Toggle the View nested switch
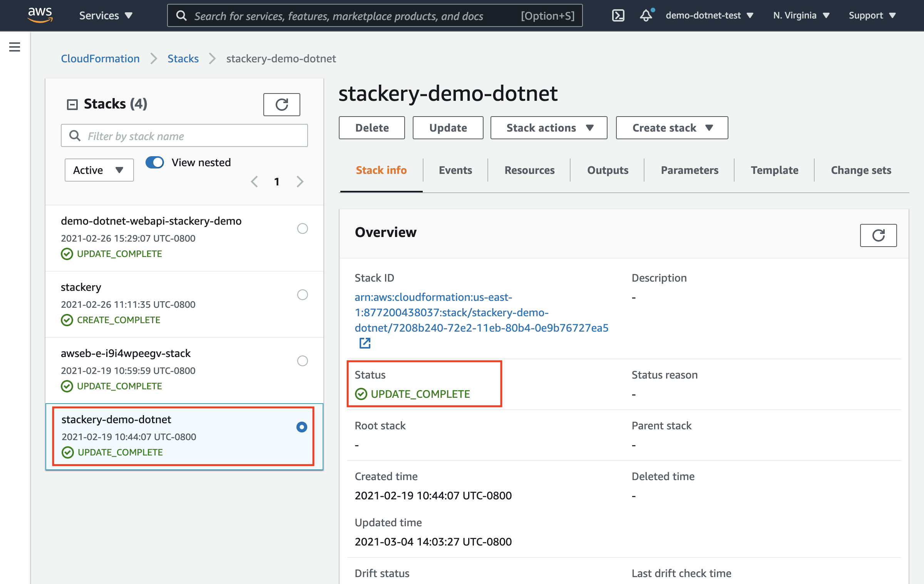This screenshot has width=924, height=584. 155,162
